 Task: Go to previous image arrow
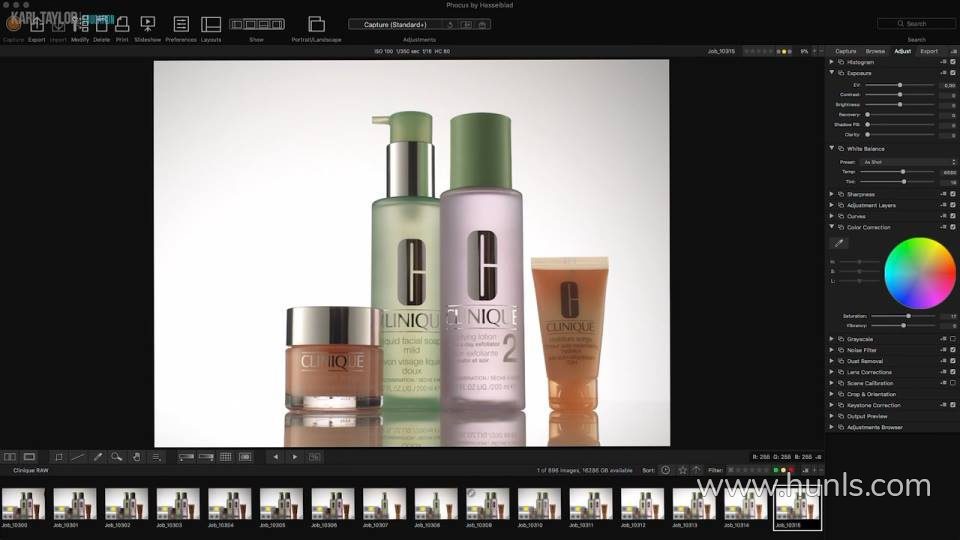coord(276,457)
